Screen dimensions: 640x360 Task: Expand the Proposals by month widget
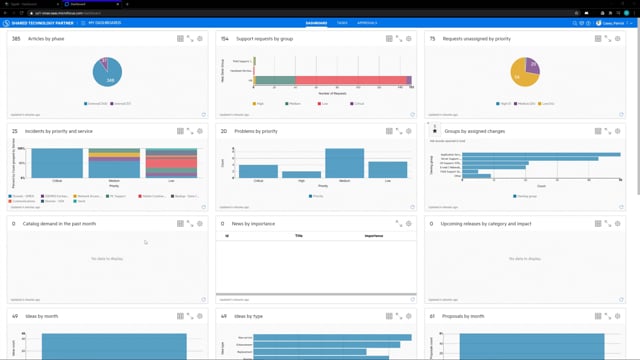[608, 316]
